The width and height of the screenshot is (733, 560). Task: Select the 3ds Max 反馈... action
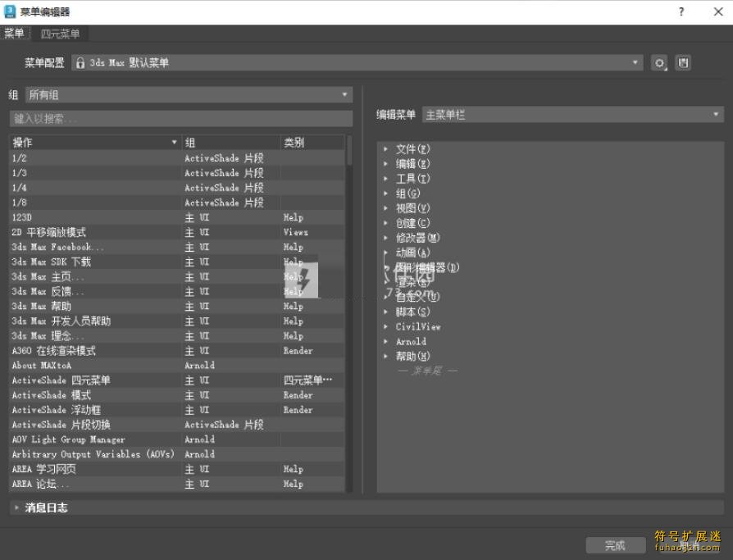pyautogui.click(x=177, y=291)
